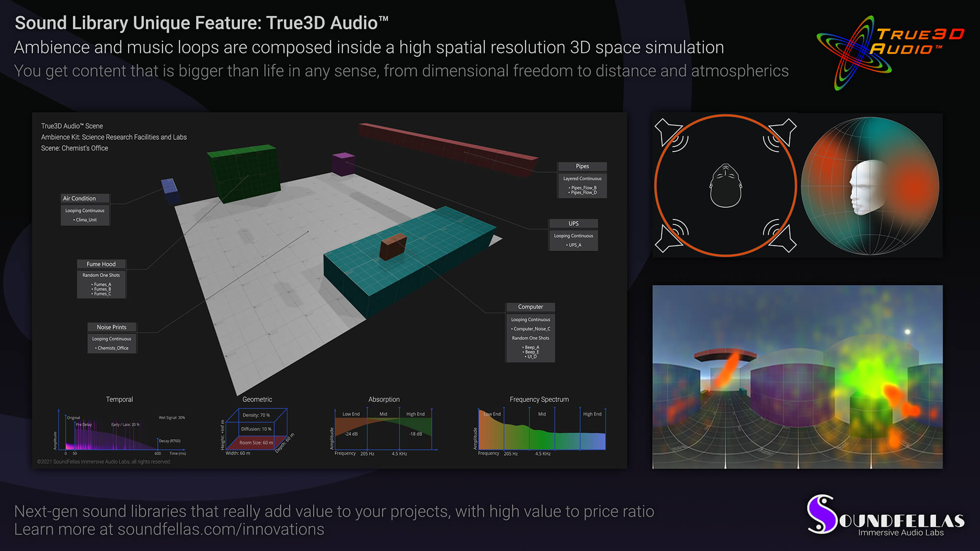The height and width of the screenshot is (551, 980).
Task: Click the white 3D head model
Action: click(x=866, y=187)
